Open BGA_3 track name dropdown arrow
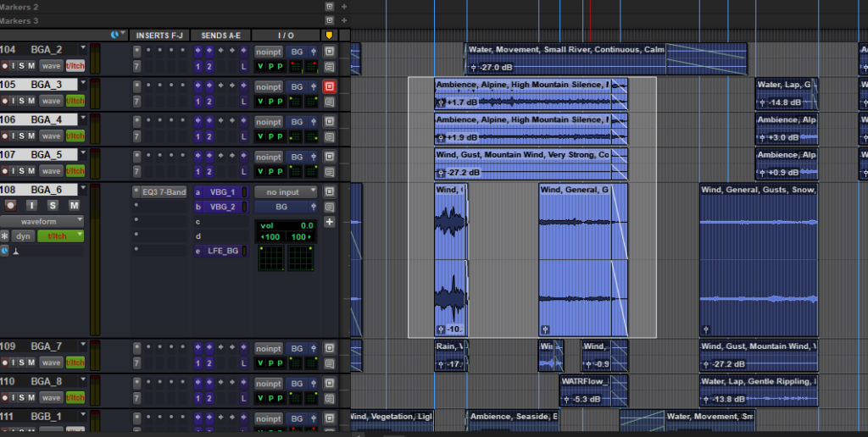The image size is (868, 437). point(83,84)
